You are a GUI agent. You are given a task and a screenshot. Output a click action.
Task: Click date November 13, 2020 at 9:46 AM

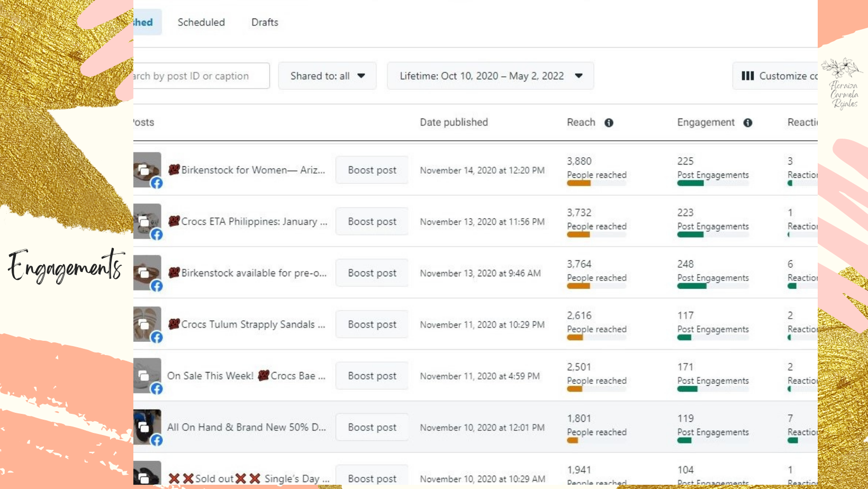481,273
